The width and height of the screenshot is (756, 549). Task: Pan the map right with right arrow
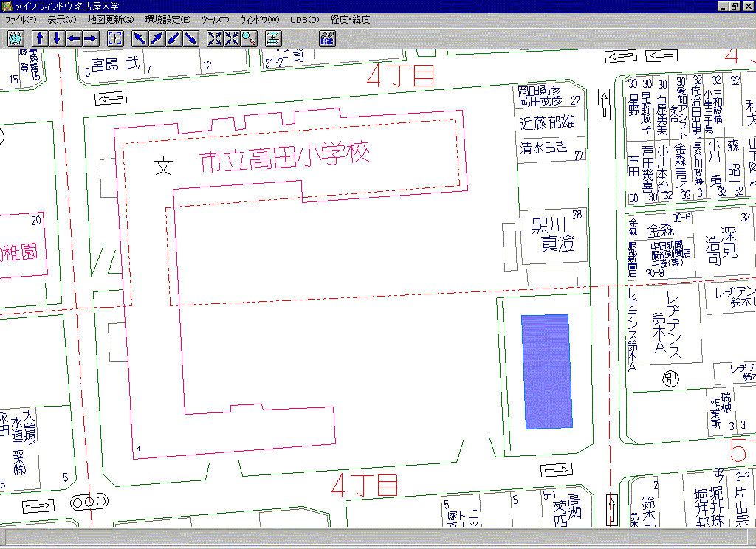tap(91, 38)
